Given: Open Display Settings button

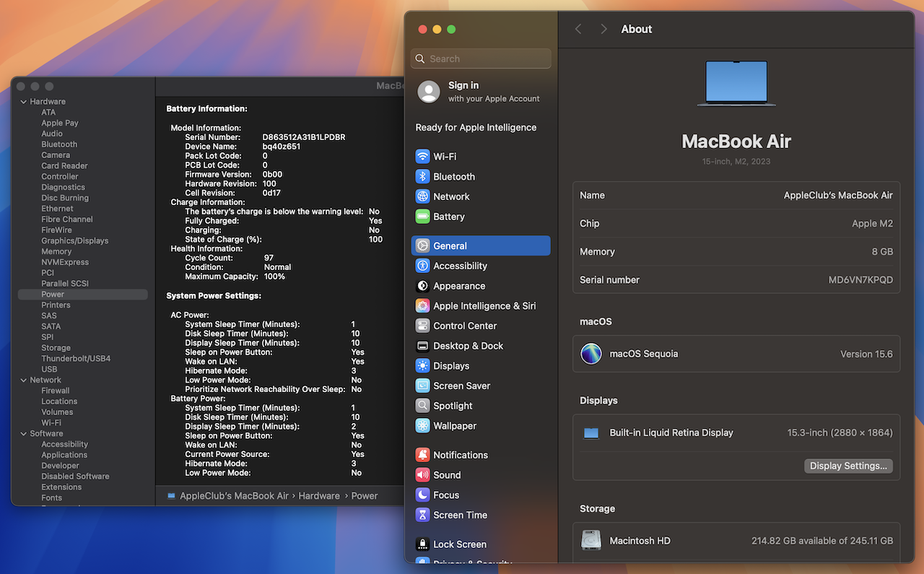Looking at the screenshot, I should pos(848,466).
